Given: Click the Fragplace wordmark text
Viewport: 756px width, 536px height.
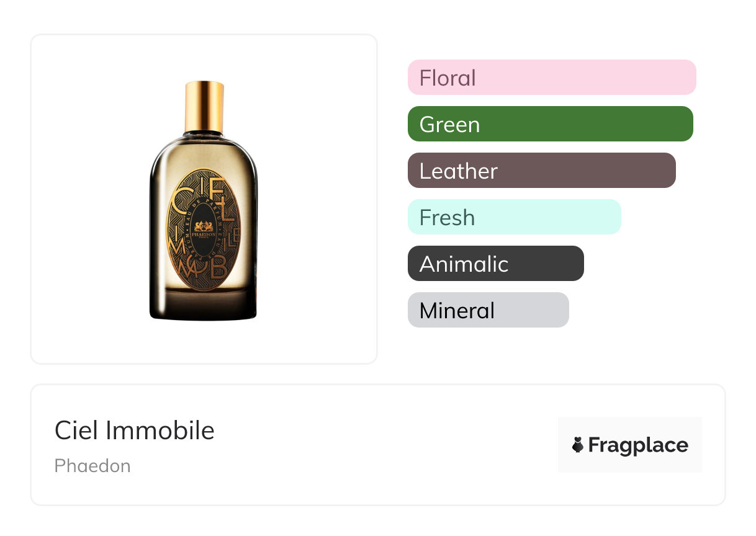Looking at the screenshot, I should (x=638, y=445).
